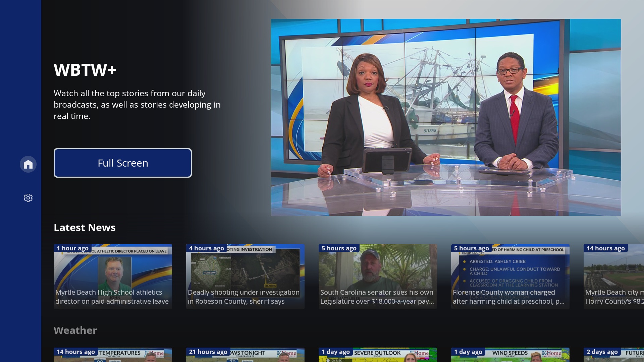Open the Lows Tonight weather video 21 hours ago
Viewport: 644px width, 362px height.
(x=245, y=355)
